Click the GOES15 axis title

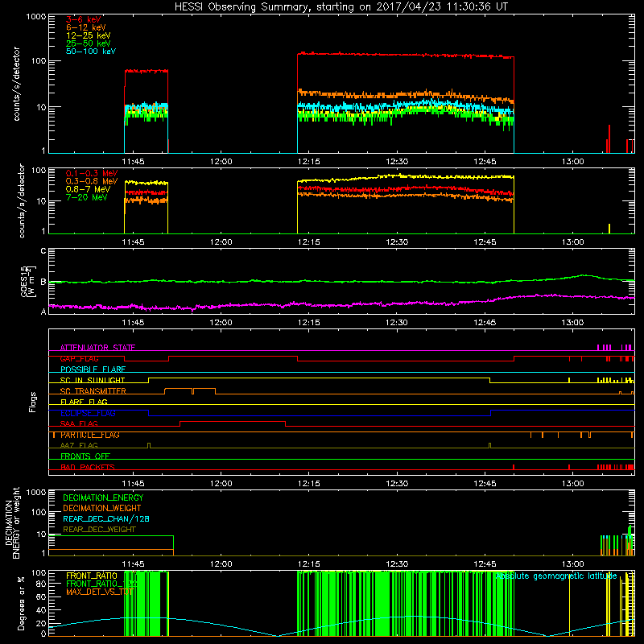(28, 281)
